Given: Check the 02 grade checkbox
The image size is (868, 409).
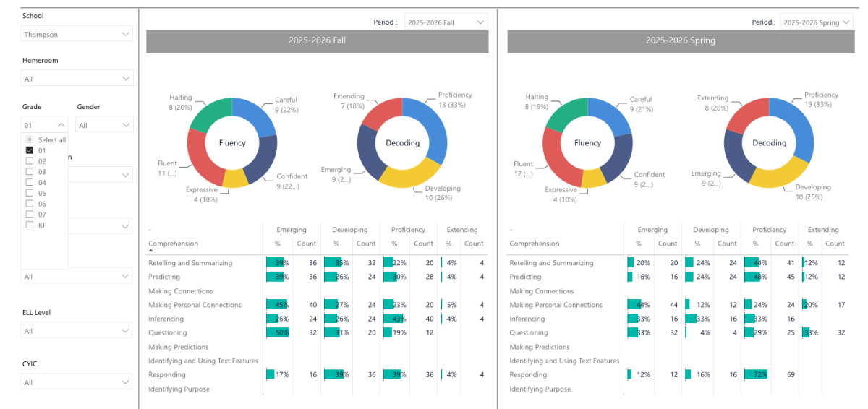Looking at the screenshot, I should pos(30,161).
